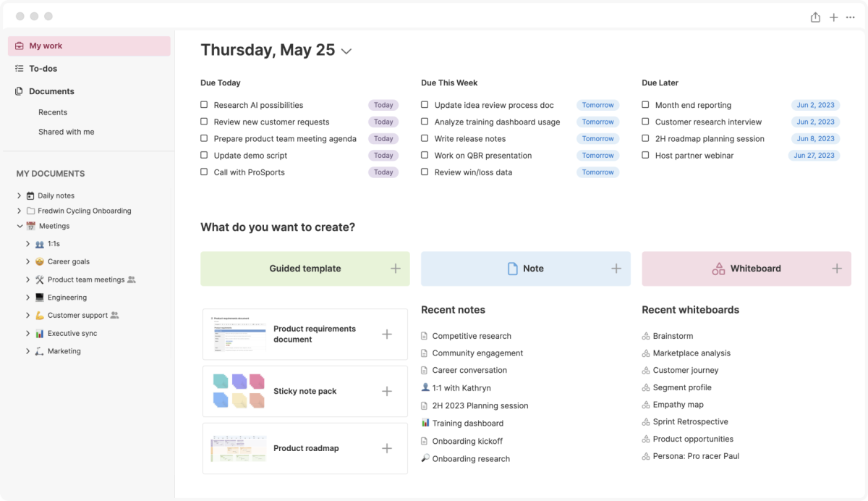Image resolution: width=868 pixels, height=501 pixels.
Task: Open the three-dots more options menu
Action: click(x=851, y=17)
